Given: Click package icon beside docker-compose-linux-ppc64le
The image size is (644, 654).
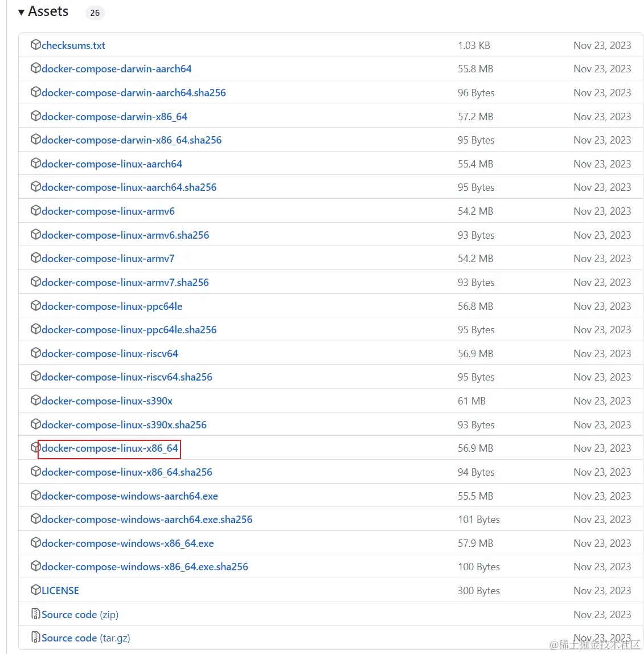Looking at the screenshot, I should 36,305.
